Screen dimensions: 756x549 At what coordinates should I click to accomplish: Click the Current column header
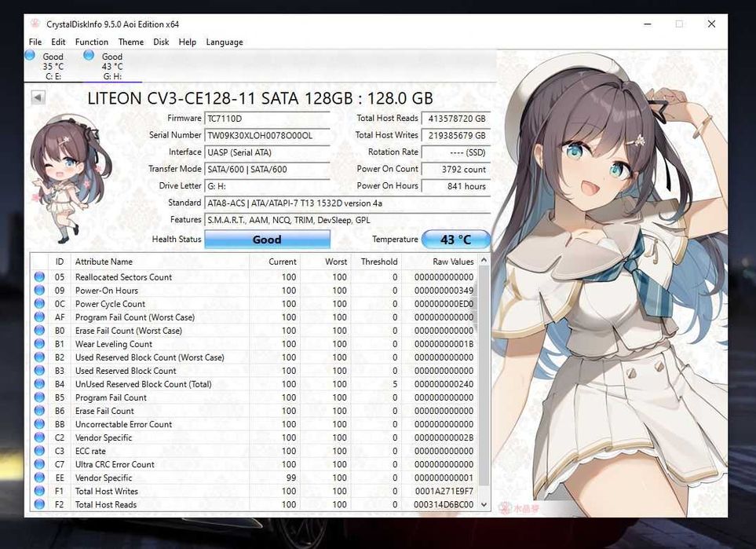[x=275, y=262]
